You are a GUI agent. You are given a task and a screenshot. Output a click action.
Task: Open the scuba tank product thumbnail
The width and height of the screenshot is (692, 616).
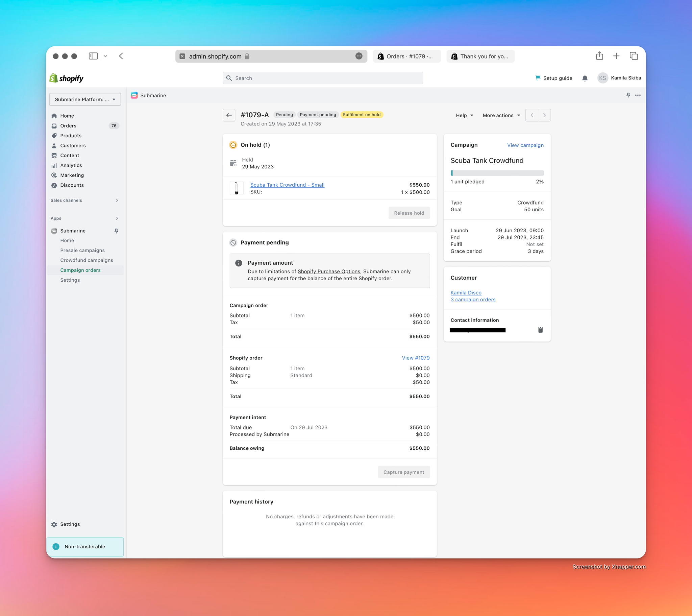[x=236, y=188]
